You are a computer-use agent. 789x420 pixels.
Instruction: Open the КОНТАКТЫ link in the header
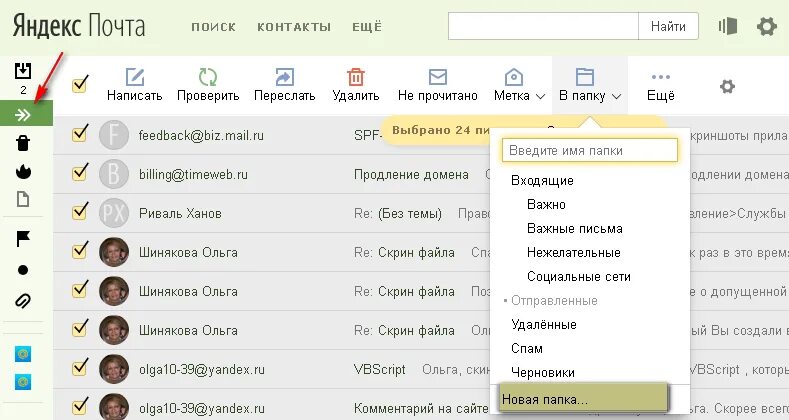point(294,27)
